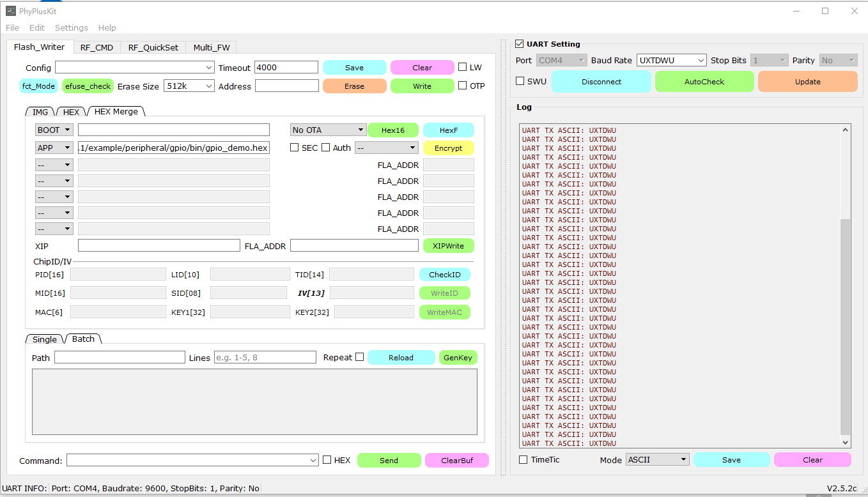Clear the log with Clear button
The width and height of the screenshot is (868, 497).
813,460
